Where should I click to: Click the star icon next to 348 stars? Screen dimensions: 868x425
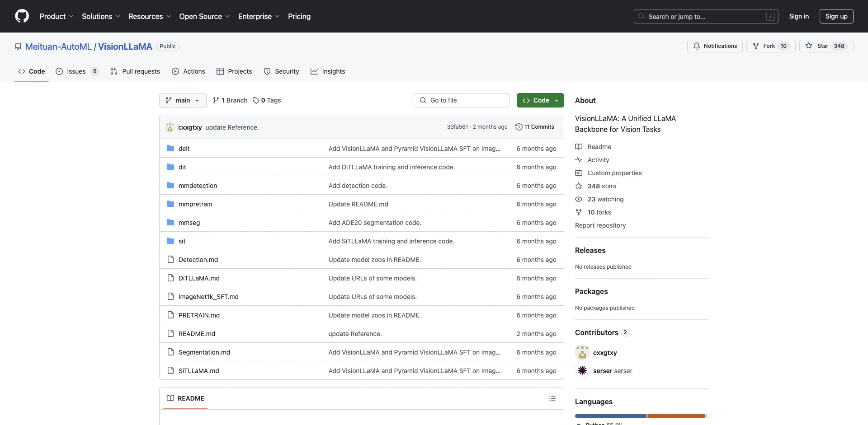point(579,186)
